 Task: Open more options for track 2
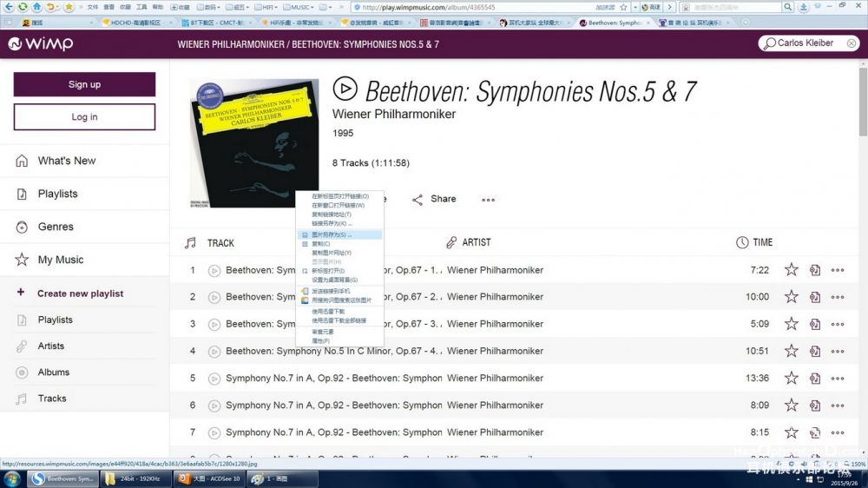(838, 297)
